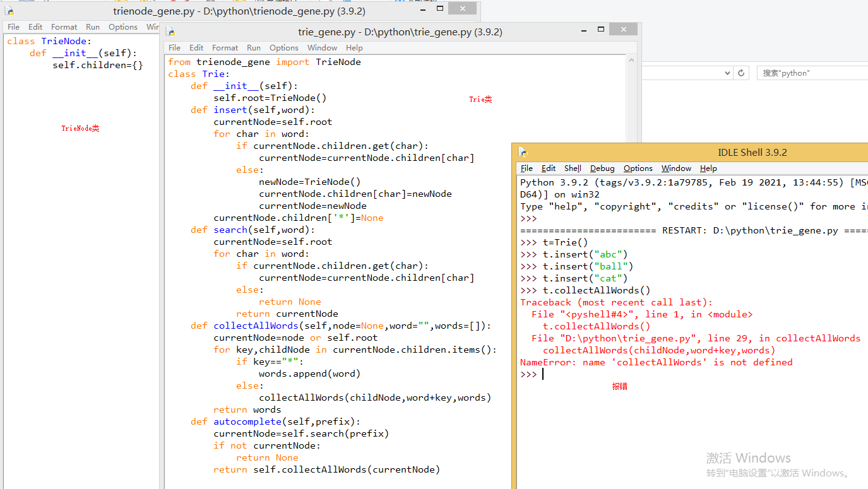Screen dimensions: 868x489
Task: Click 'Traceback (most recent call last):' line
Action: (x=616, y=302)
